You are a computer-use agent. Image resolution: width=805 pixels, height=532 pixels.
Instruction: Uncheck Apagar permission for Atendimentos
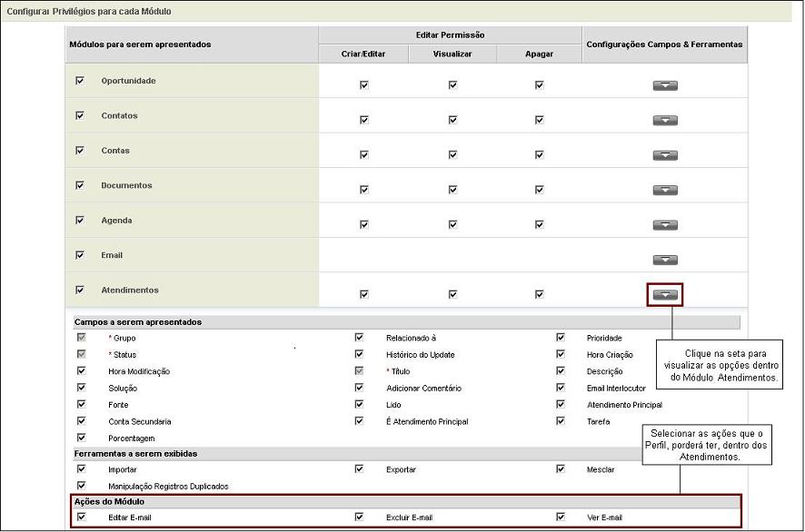coord(539,293)
